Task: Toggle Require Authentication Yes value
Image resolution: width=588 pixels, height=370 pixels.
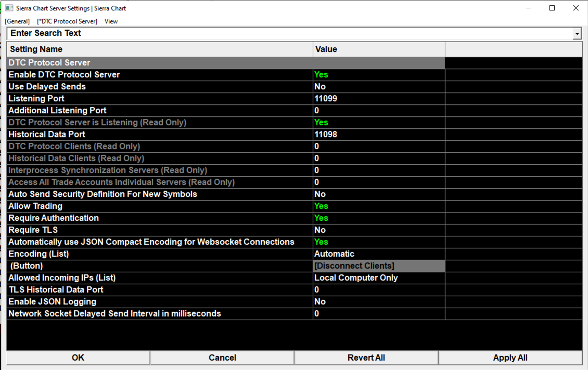Action: point(379,218)
